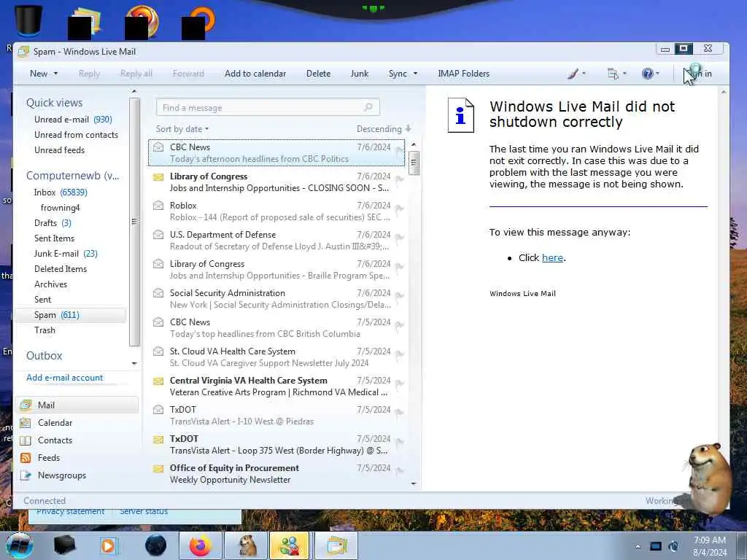This screenshot has width=747, height=560.
Task: Open Firefox from the taskbar
Action: pos(200,545)
